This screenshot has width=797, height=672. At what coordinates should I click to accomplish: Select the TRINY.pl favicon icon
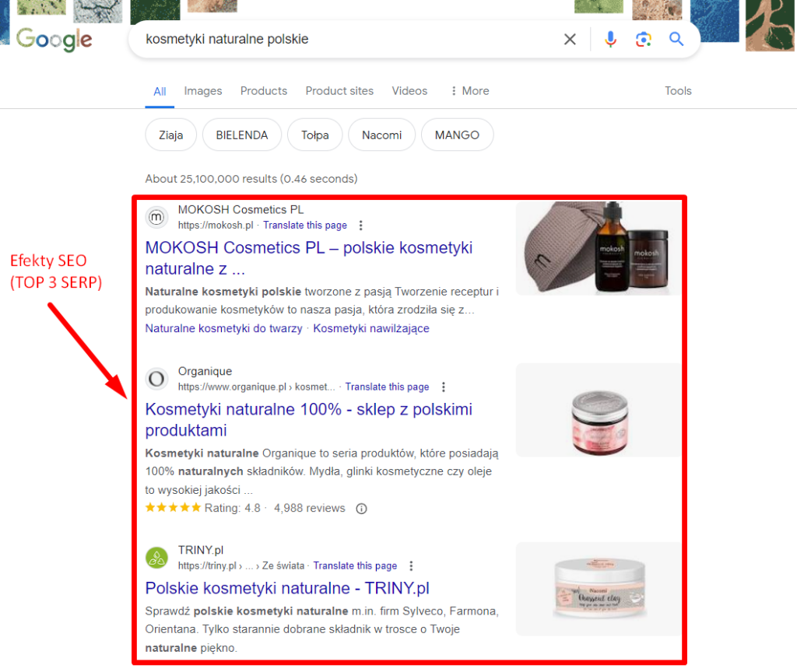tap(157, 558)
